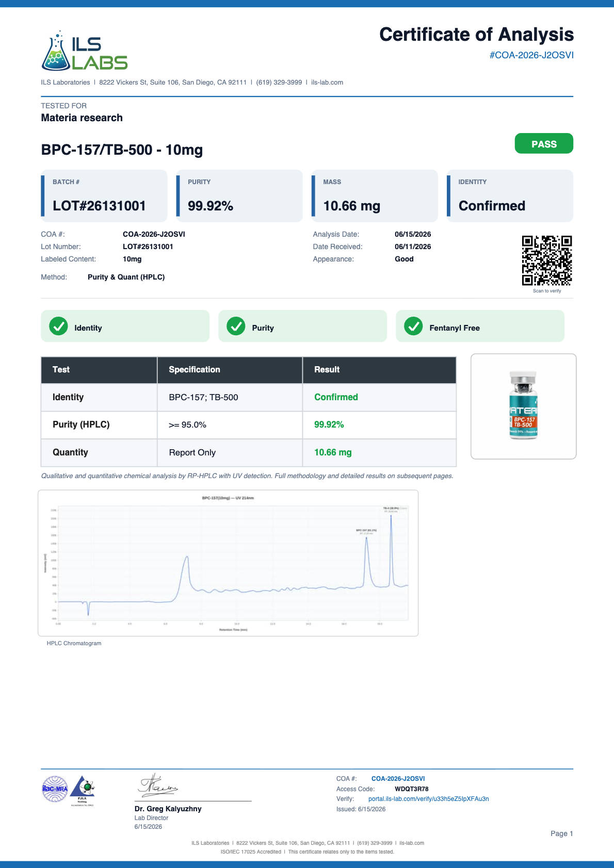
Task: Click the Analysis Date value 06/15/2026
Action: tap(413, 234)
